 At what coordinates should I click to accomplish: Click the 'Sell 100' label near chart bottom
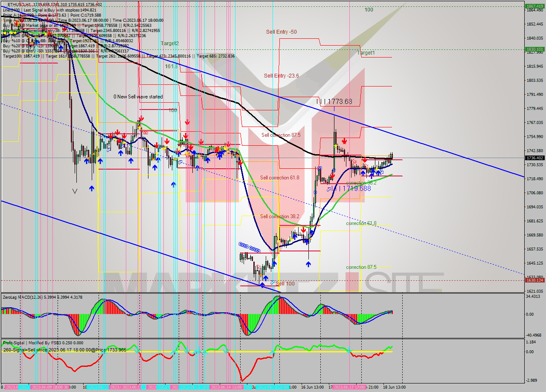[x=285, y=284]
